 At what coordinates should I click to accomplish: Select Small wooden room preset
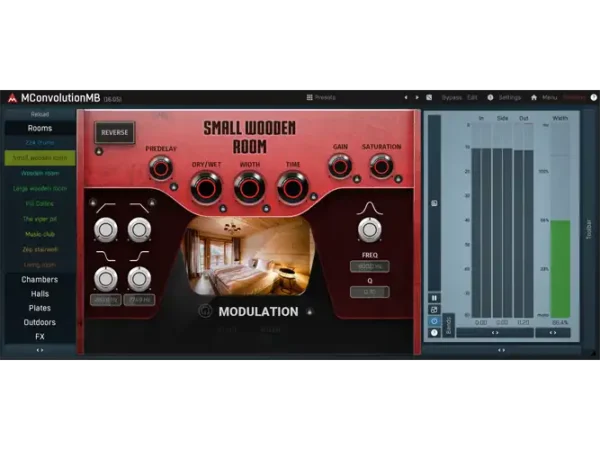(40, 158)
